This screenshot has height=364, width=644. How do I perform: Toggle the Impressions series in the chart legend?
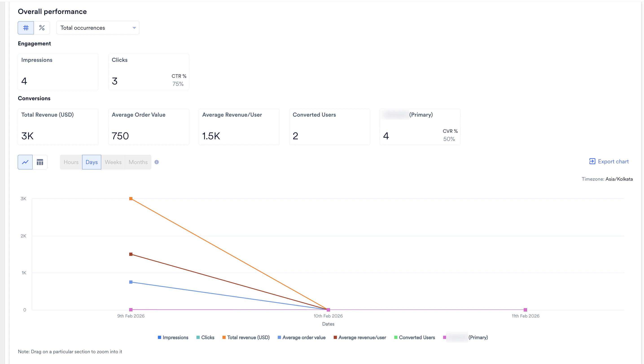pos(173,337)
